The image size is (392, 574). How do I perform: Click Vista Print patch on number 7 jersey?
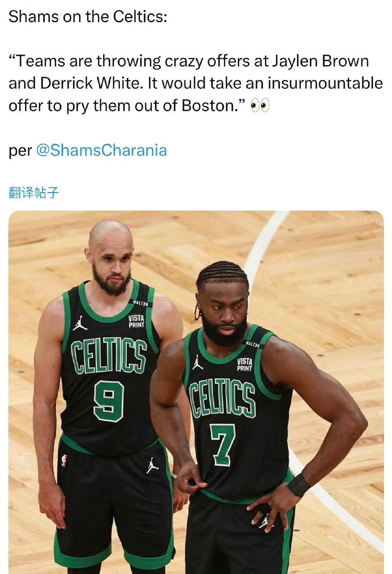[x=245, y=365]
